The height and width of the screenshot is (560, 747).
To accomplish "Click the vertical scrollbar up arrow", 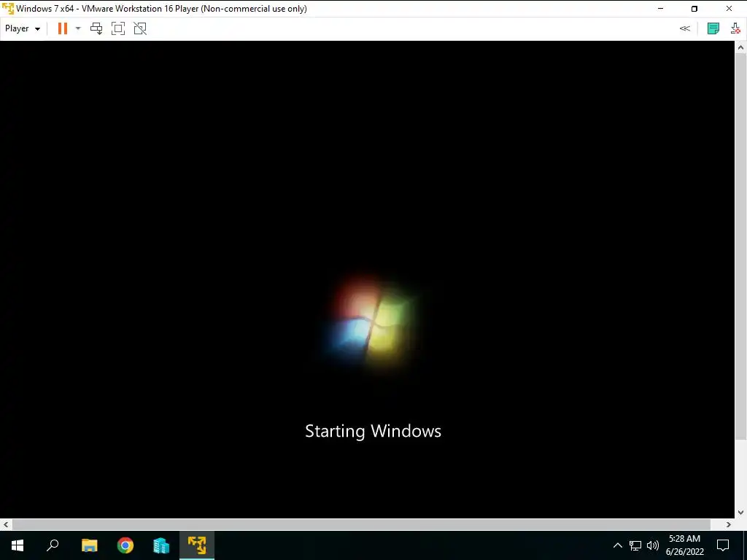I will point(741,47).
